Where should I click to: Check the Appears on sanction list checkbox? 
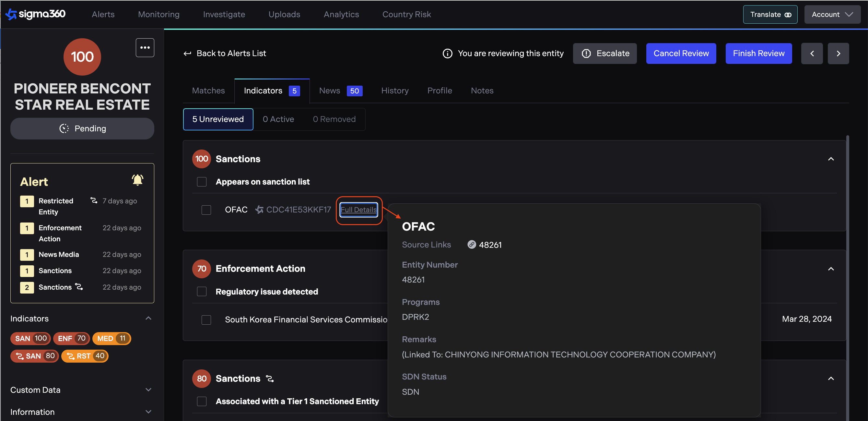click(202, 182)
